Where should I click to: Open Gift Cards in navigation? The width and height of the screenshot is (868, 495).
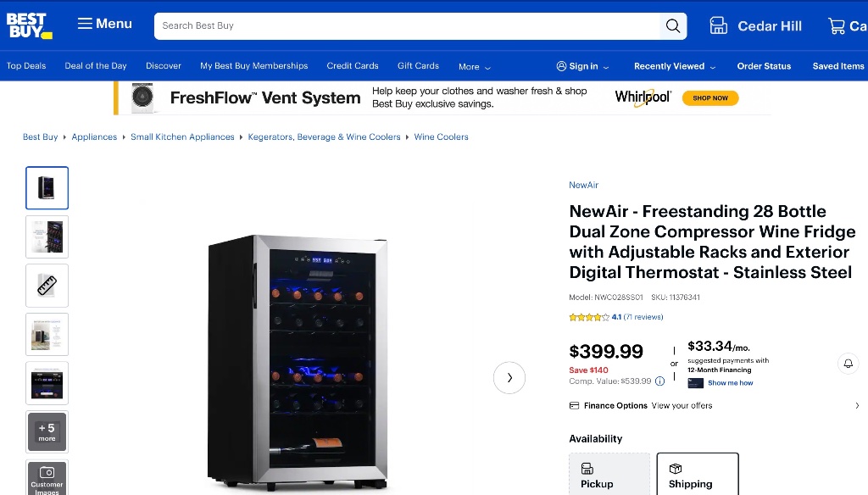tap(418, 66)
